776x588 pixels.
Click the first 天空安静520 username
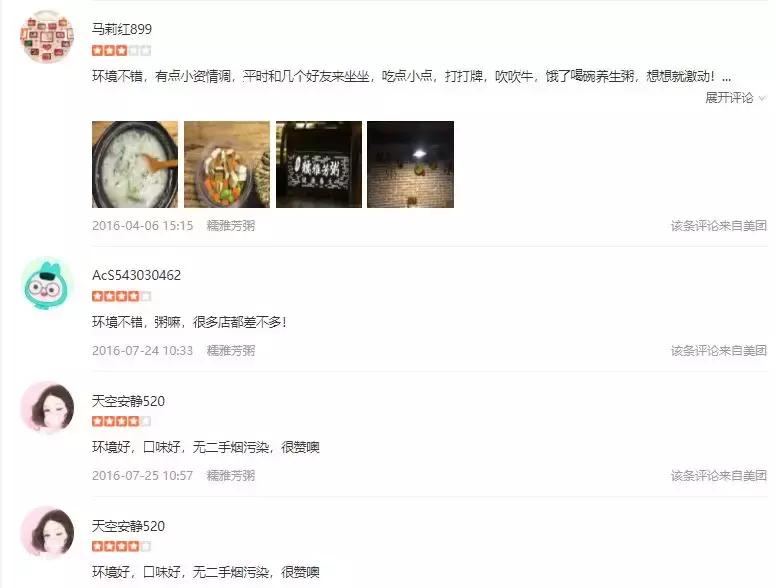[x=128, y=401]
